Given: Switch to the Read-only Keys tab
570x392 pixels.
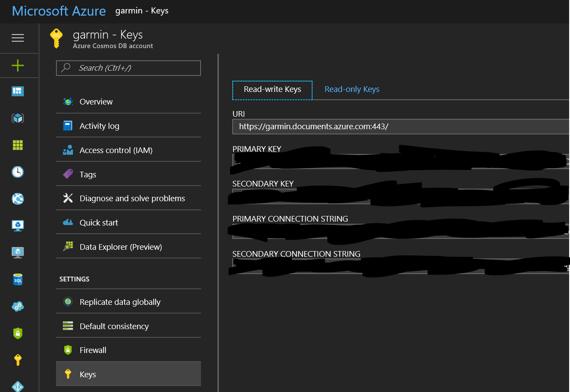Looking at the screenshot, I should 352,89.
